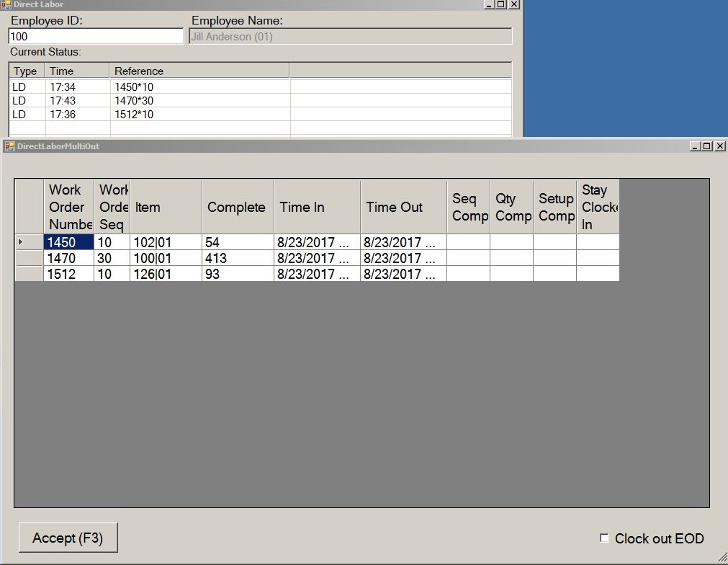
Task: Close the Direct Labor window
Action: pos(514,4)
